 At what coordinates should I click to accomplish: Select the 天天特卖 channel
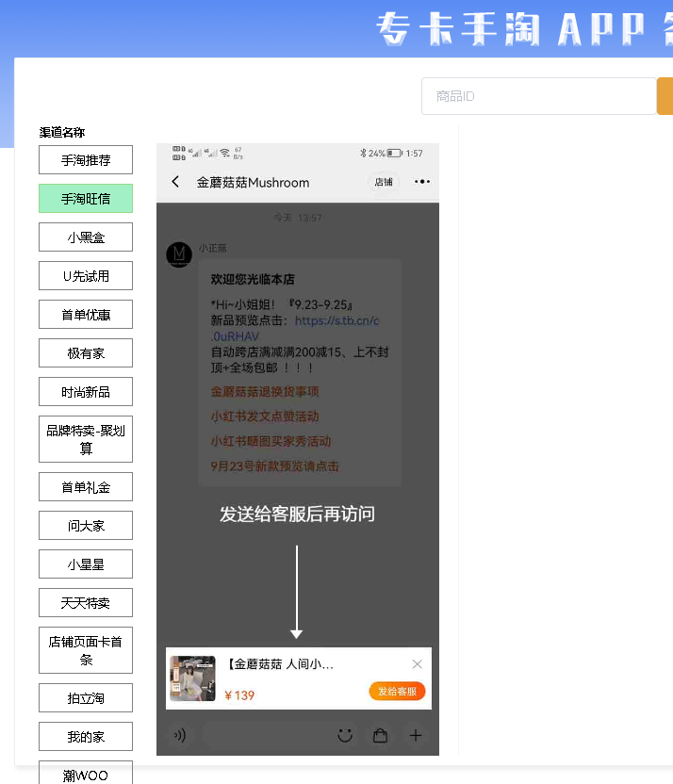[x=86, y=602]
